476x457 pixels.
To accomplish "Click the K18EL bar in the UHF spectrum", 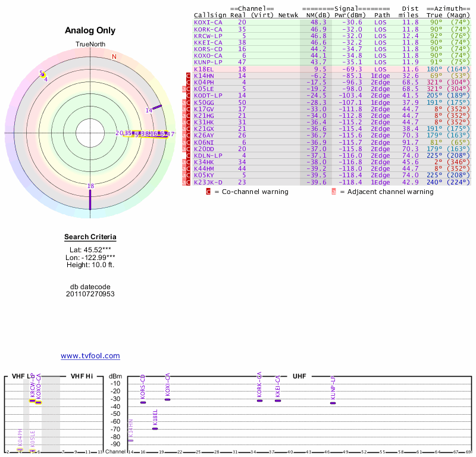I will click(x=155, y=428).
